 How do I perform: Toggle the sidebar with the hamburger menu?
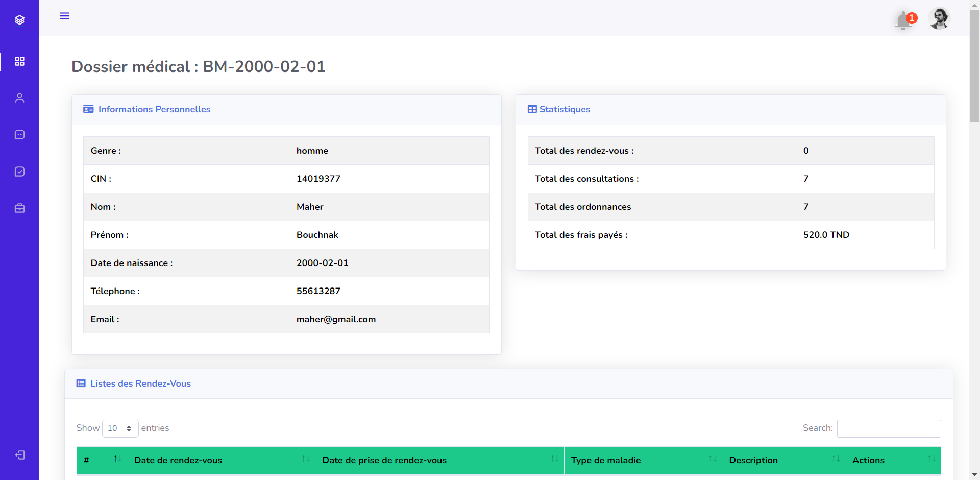(64, 16)
